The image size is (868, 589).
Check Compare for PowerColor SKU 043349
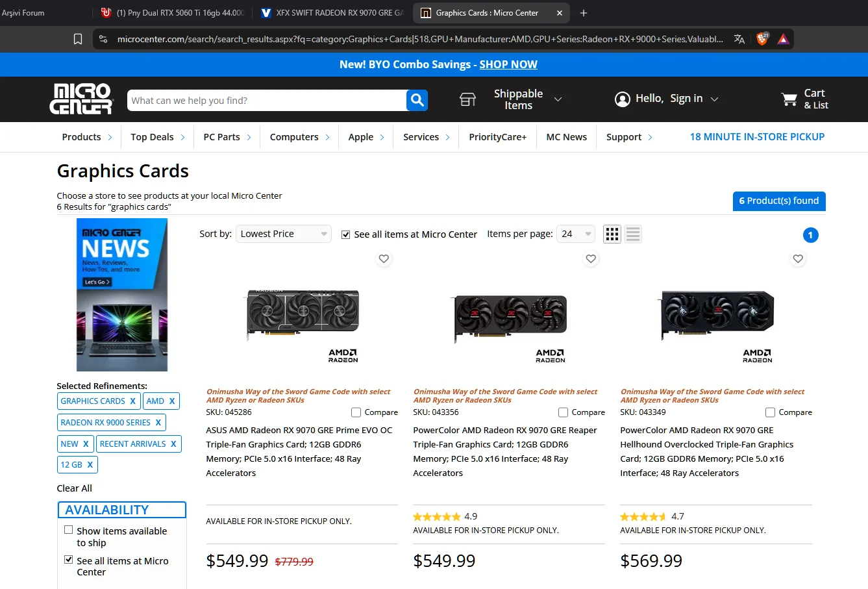pyautogui.click(x=770, y=412)
